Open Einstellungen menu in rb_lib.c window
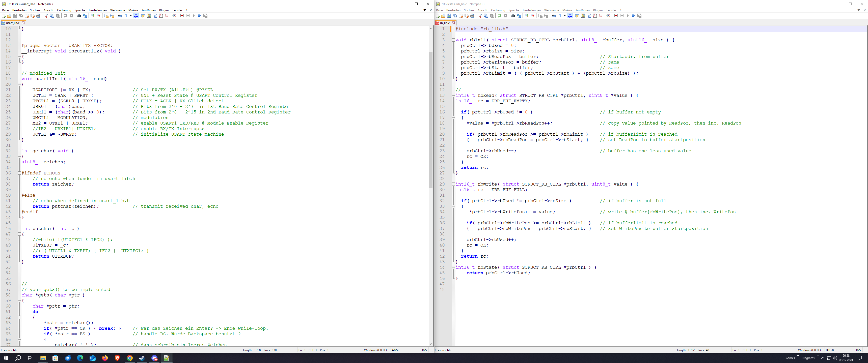Image resolution: width=868 pixels, height=363 pixels. [531, 10]
